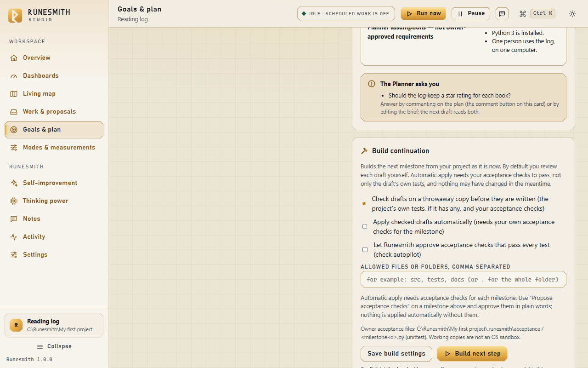Click the project path under Reading log card
This screenshot has height=368, width=588.
60,329
